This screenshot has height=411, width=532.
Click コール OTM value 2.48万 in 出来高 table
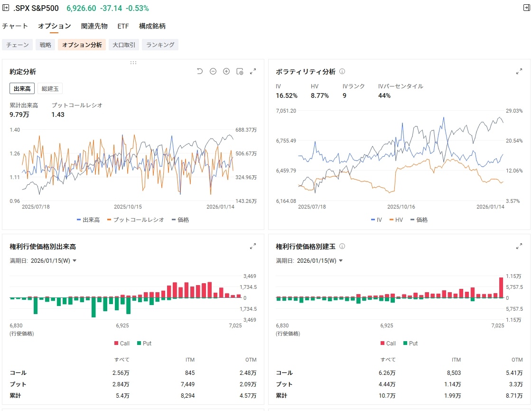pyautogui.click(x=248, y=373)
